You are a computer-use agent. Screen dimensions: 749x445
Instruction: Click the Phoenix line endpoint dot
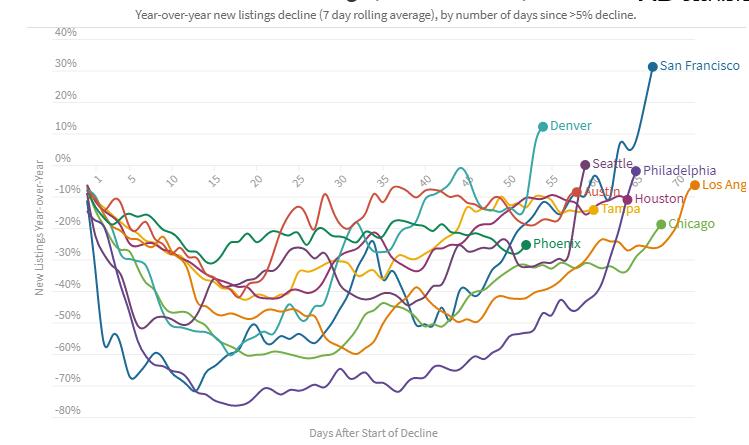click(526, 245)
